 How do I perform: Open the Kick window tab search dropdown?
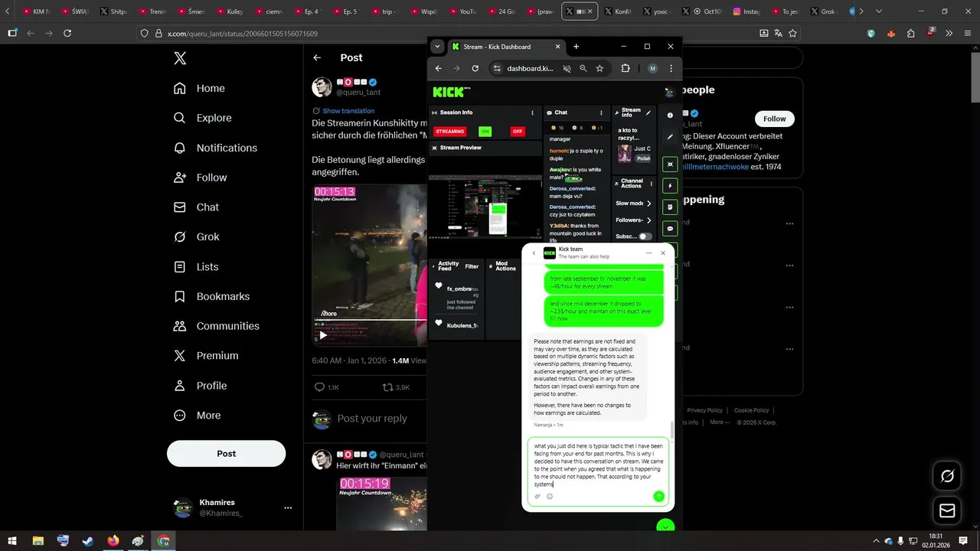[x=437, y=47]
